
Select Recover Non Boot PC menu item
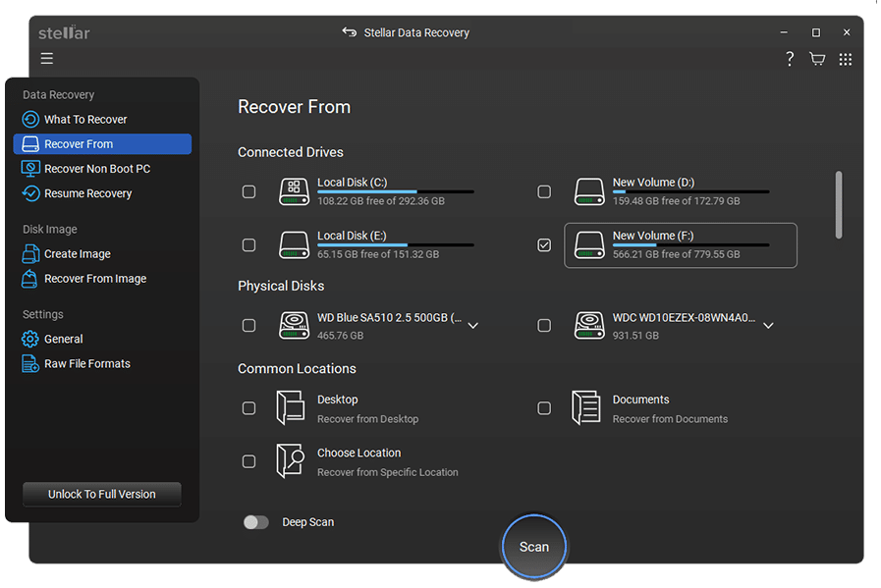pos(96,169)
